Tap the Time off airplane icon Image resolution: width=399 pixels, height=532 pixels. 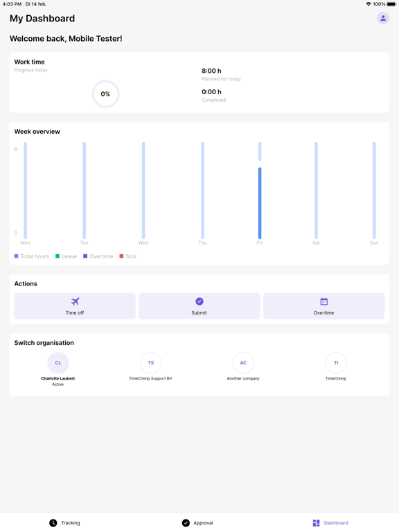(x=75, y=301)
